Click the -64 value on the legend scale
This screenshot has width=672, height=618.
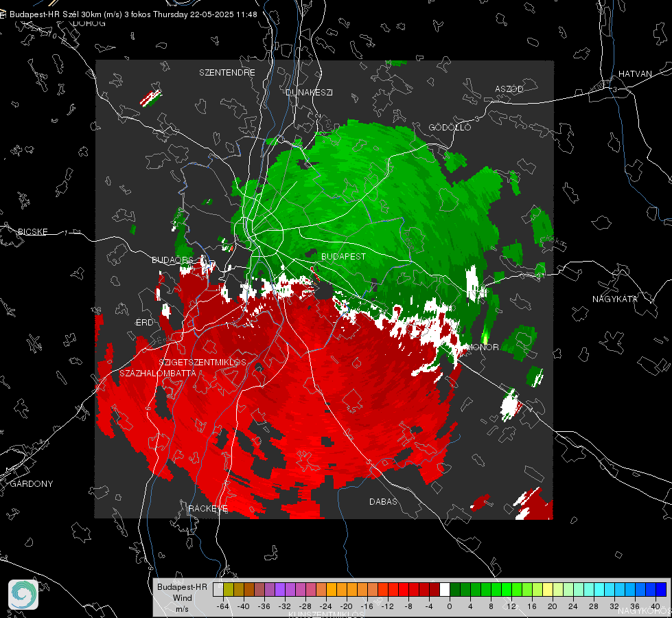223,606
